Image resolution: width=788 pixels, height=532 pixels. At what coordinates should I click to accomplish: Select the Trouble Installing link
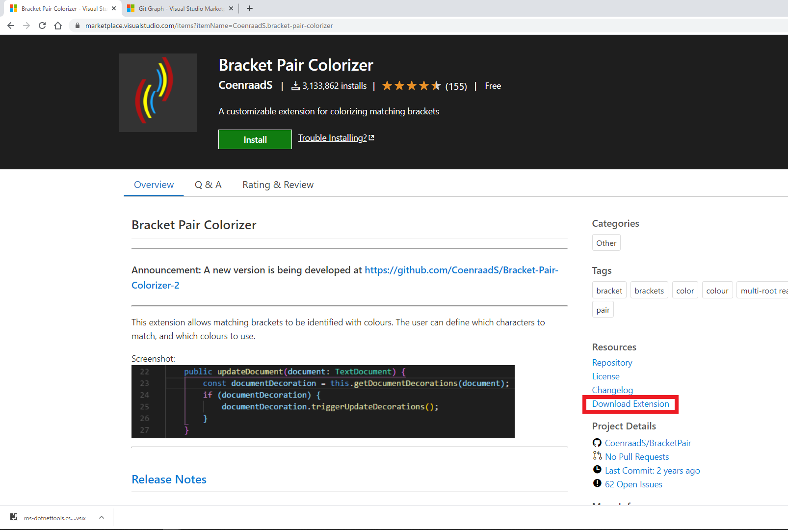(x=332, y=138)
